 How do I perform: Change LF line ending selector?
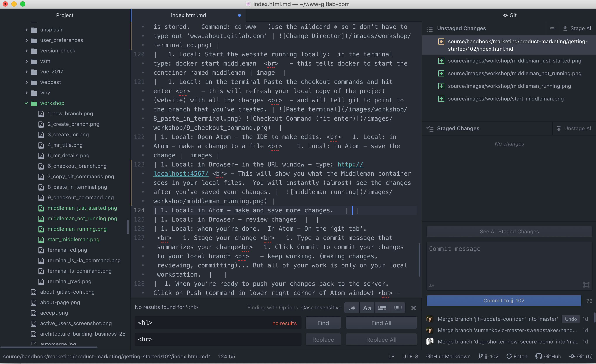pyautogui.click(x=391, y=357)
